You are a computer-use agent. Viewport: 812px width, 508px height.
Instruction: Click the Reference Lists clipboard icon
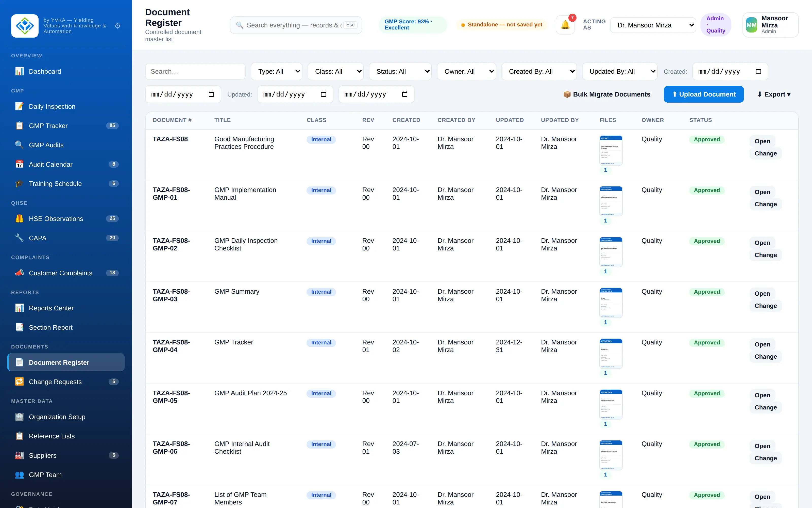20,436
